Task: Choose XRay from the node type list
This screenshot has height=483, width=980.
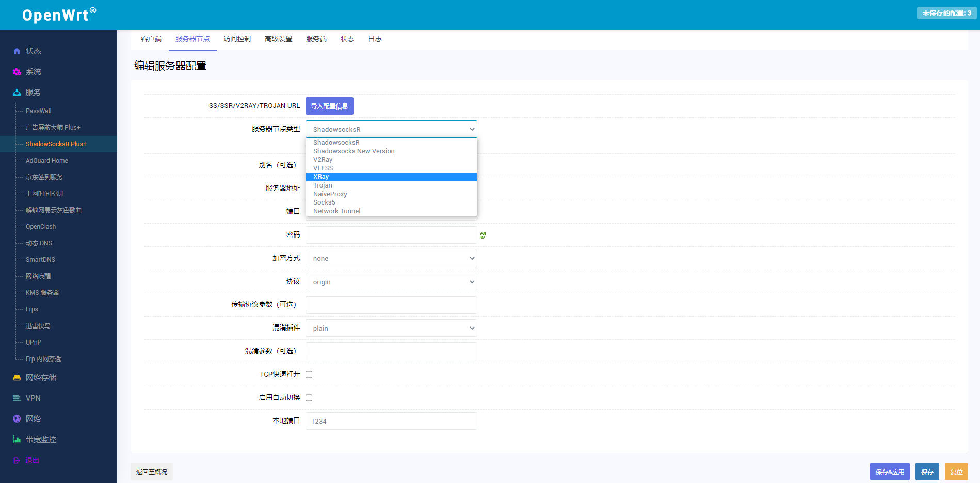Action: click(x=391, y=177)
